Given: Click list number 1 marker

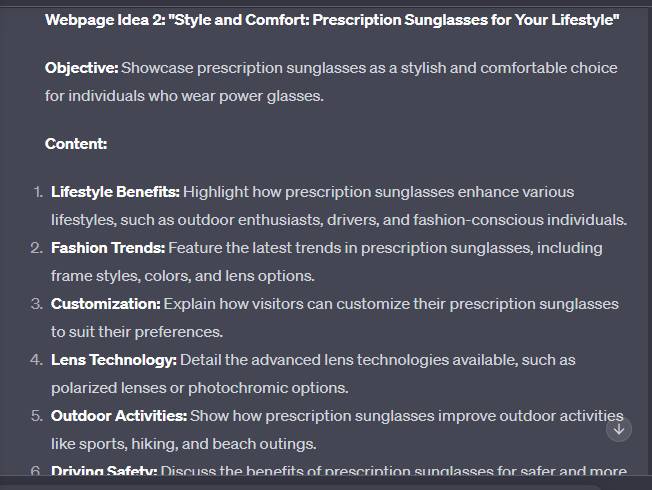Looking at the screenshot, I should [38, 192].
